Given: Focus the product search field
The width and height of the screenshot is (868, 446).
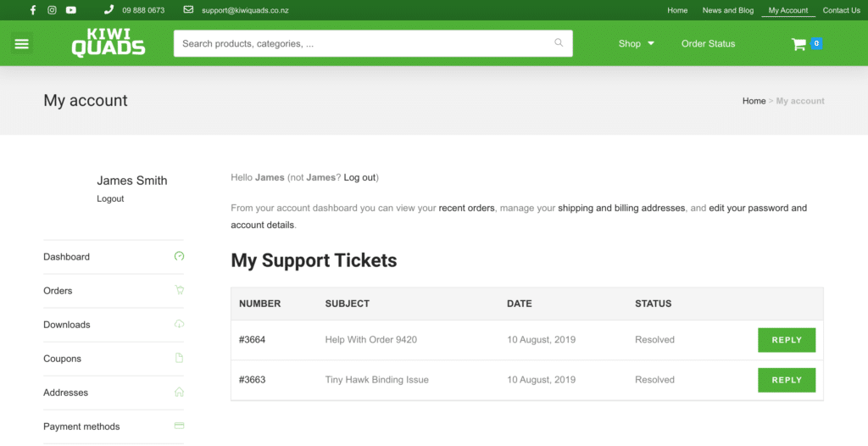Looking at the screenshot, I should point(373,43).
